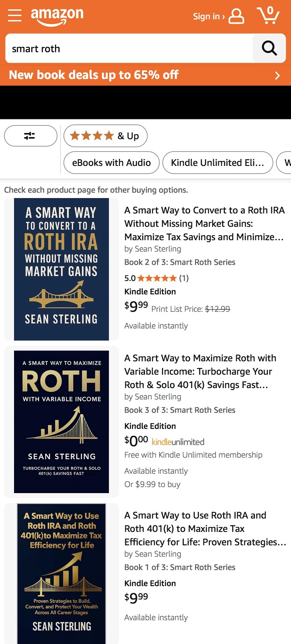Viewport: 291px width, 644px height.
Task: Open the Amazon hamburger menu
Action: [14, 15]
